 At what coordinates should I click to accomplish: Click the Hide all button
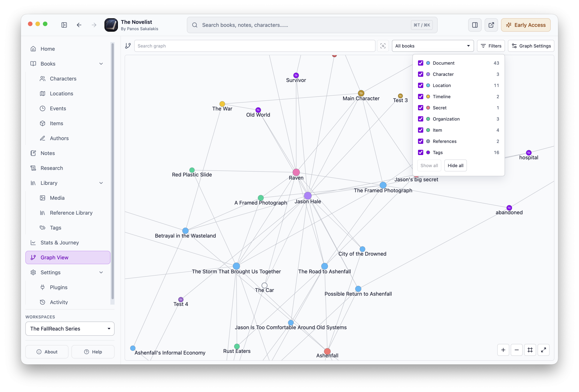(456, 166)
